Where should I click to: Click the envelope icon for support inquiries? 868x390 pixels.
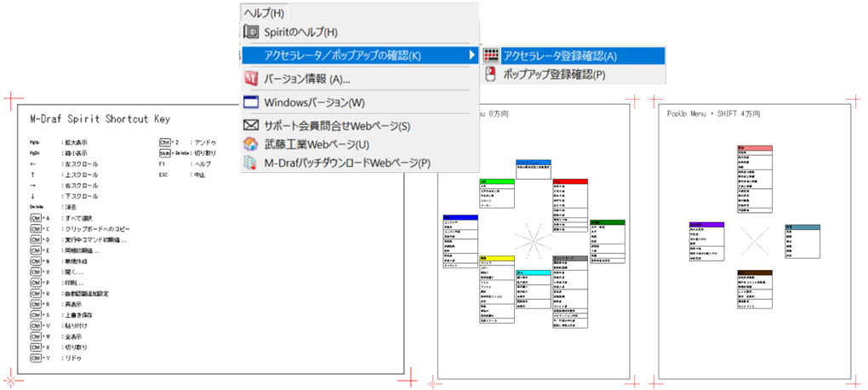tap(251, 126)
